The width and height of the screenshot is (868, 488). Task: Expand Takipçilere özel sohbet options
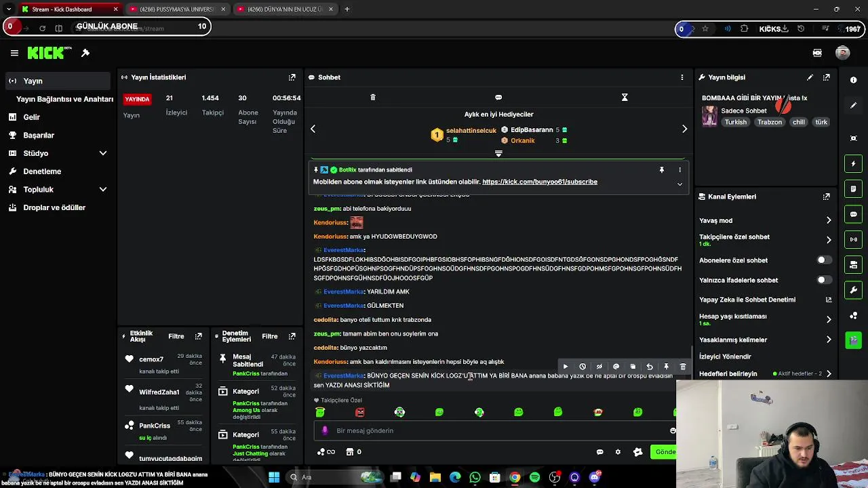(x=829, y=240)
